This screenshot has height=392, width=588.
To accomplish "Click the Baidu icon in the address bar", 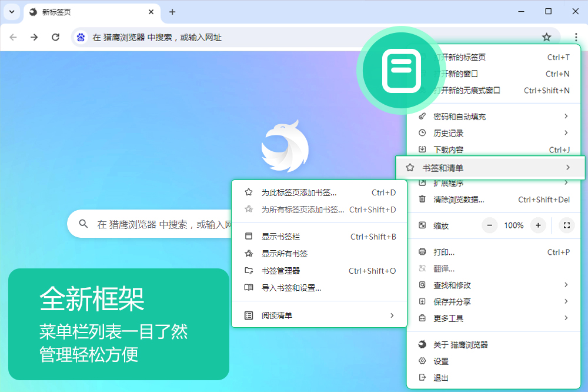I will 81,36.
